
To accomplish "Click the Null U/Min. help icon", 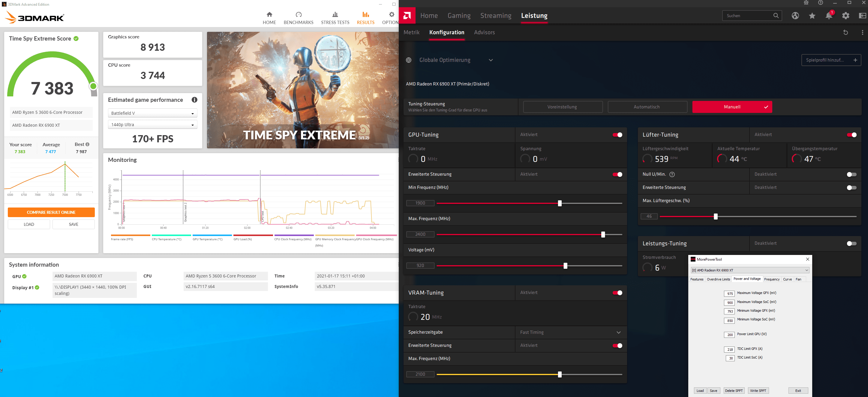I will (x=672, y=174).
